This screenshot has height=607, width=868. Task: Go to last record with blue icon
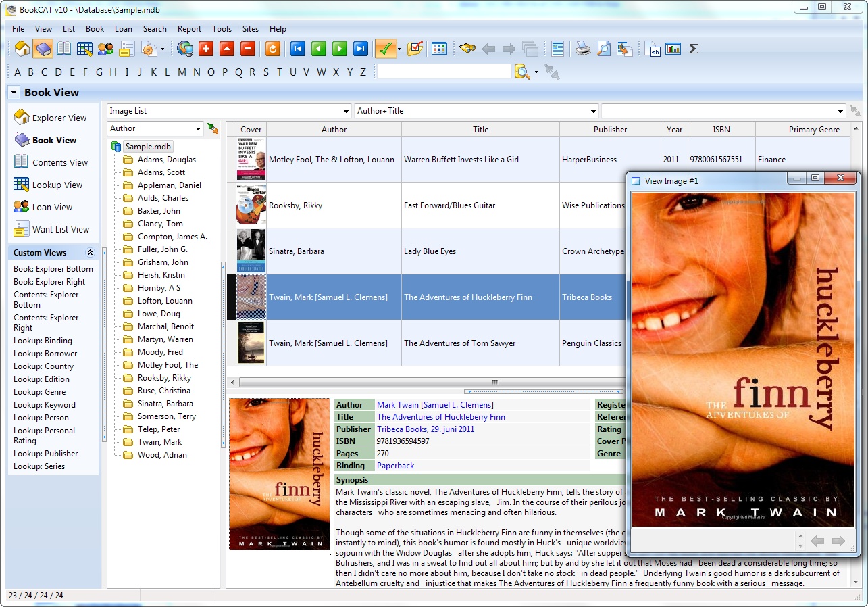tap(361, 49)
